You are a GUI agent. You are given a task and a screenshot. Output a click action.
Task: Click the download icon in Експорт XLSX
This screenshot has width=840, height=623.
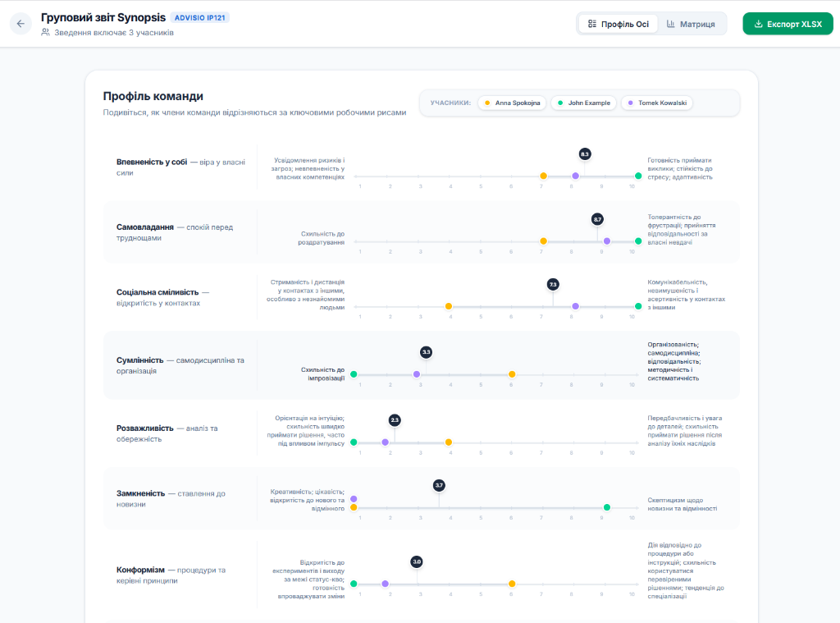pos(758,24)
